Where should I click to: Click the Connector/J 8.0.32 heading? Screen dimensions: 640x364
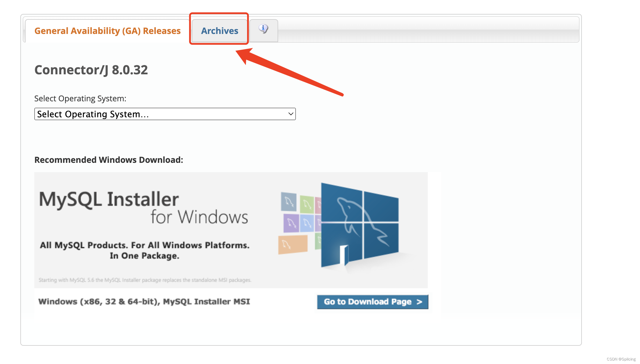point(91,70)
